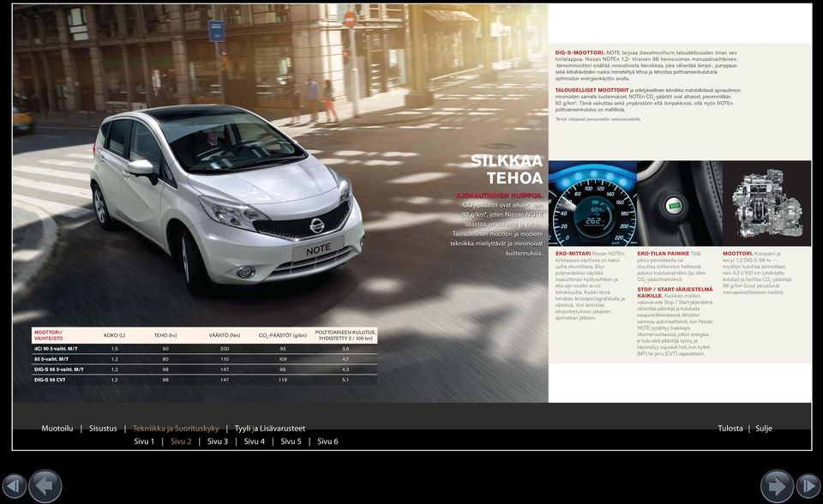Click the previous page left arrow
The width and height of the screenshot is (823, 504).
click(x=45, y=486)
